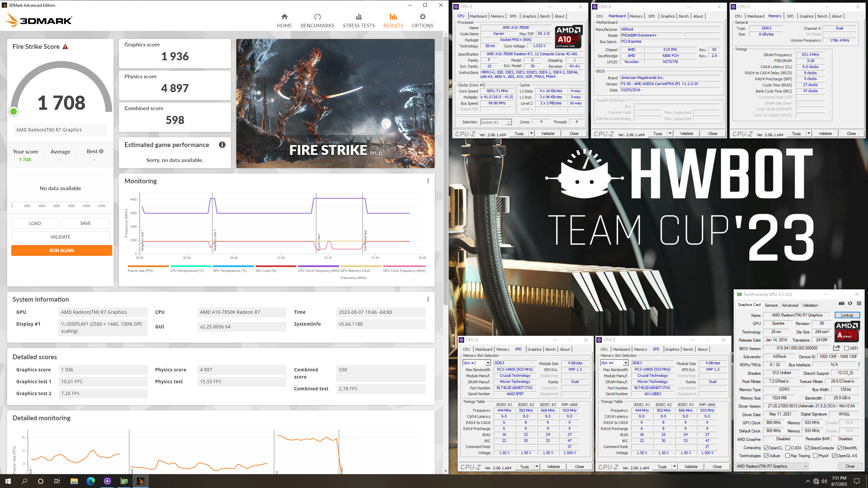Open the GPU selection dropdown in GPU-Z
Image resolution: width=868 pixels, height=488 pixels.
772,466
